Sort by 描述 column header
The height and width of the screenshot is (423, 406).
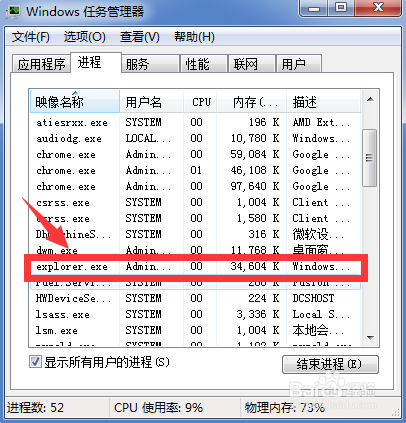click(x=323, y=102)
